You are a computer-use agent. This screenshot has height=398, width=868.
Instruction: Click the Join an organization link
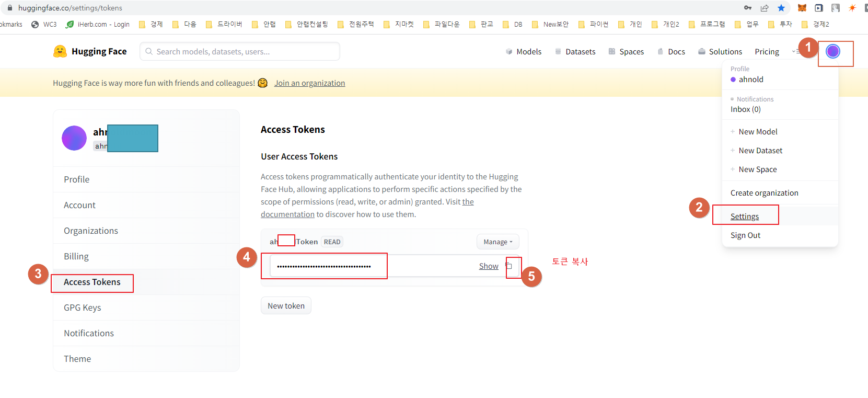pos(309,83)
